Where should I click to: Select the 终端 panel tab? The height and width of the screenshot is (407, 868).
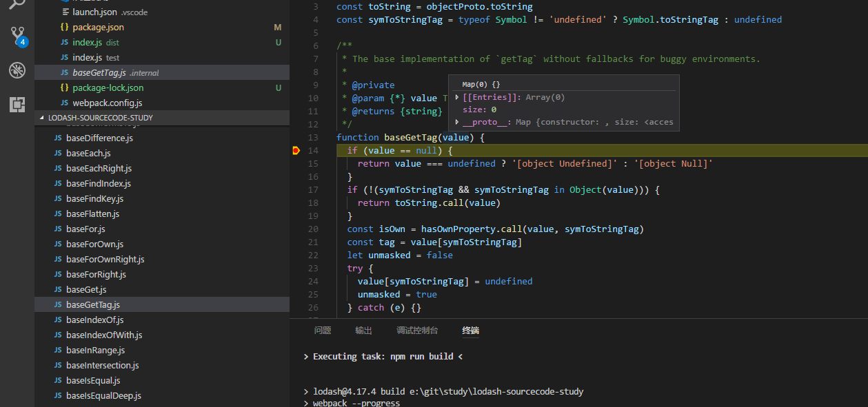tap(471, 331)
